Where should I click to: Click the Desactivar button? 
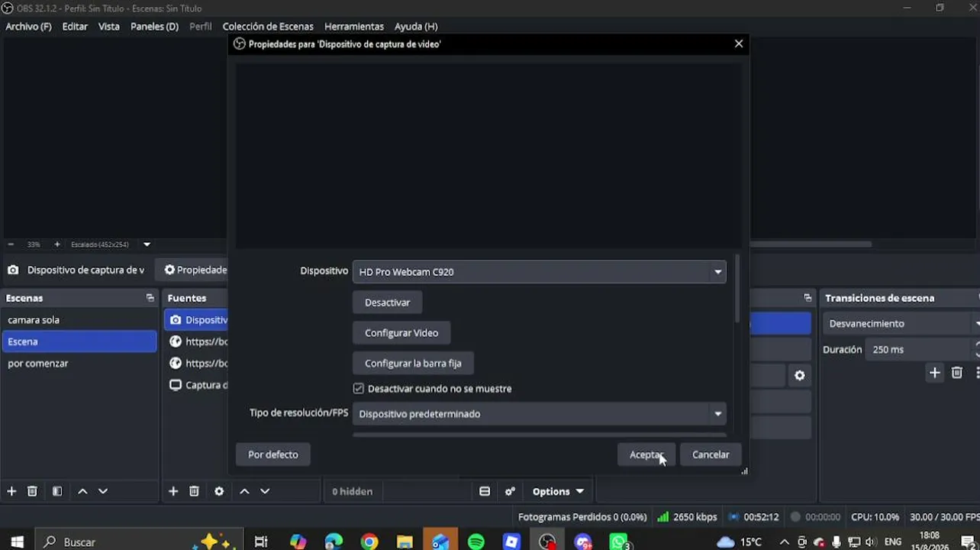click(387, 302)
